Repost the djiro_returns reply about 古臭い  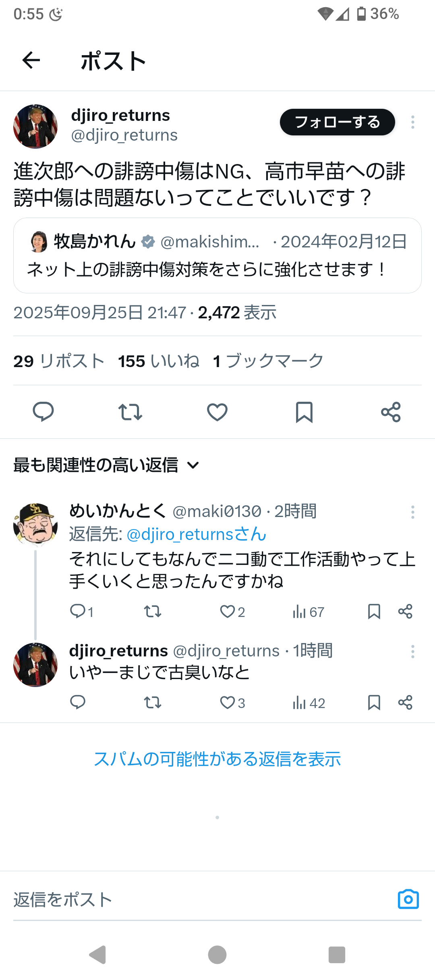coord(153,703)
